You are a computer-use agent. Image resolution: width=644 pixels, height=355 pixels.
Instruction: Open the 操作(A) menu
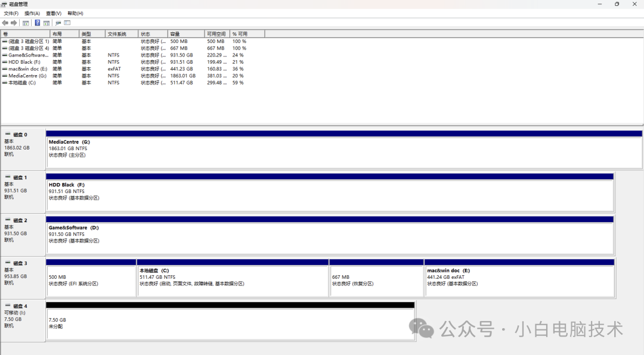[x=32, y=14]
